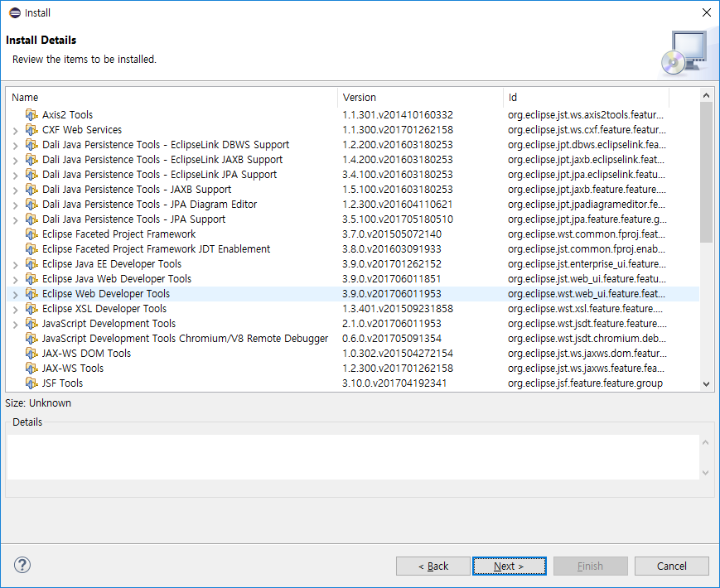720x588 pixels.
Task: Select the Axis2 Tools row name
Action: click(x=67, y=115)
